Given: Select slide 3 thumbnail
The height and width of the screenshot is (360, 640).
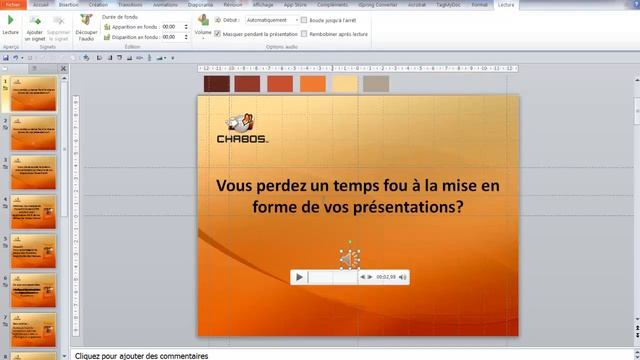Looking at the screenshot, I should [x=33, y=172].
